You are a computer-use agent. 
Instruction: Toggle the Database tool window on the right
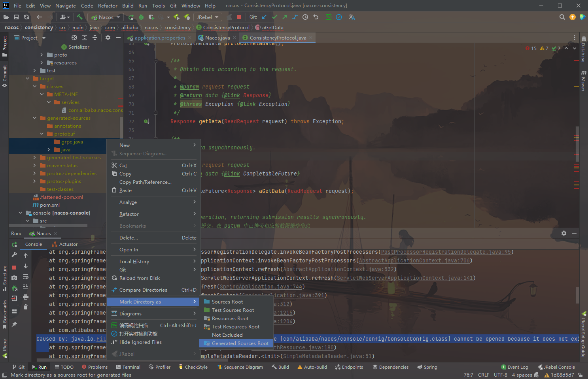(x=583, y=49)
